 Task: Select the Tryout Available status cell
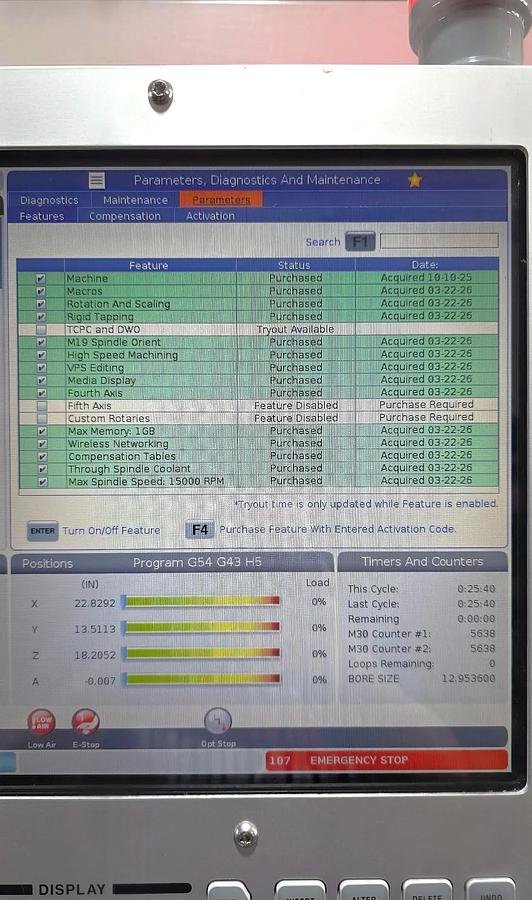(x=296, y=329)
